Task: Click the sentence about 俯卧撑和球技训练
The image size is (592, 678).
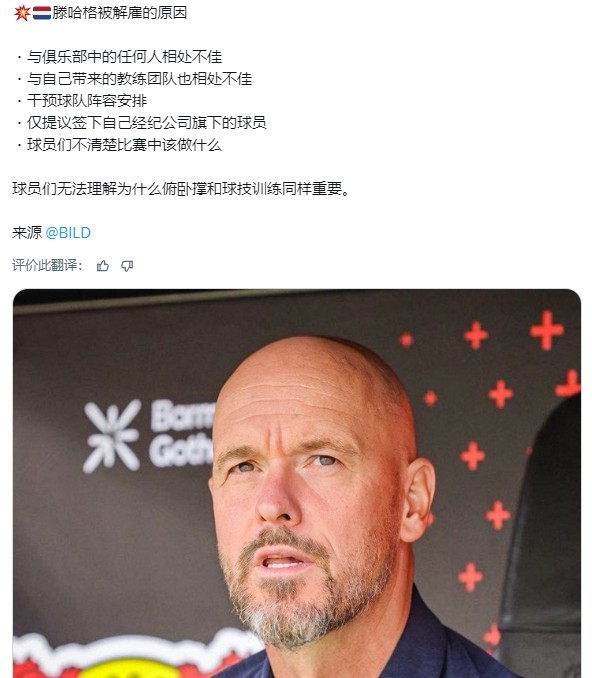Action: click(181, 189)
